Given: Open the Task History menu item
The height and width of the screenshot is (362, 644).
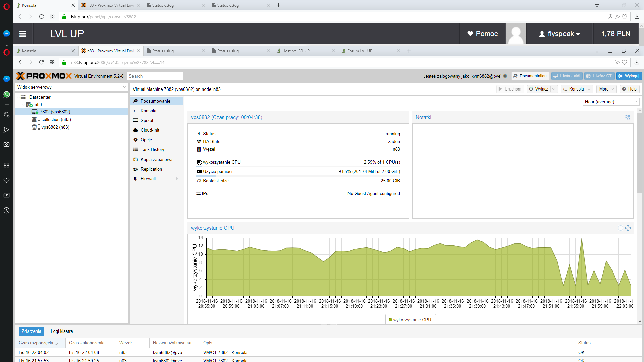Looking at the screenshot, I should (152, 150).
